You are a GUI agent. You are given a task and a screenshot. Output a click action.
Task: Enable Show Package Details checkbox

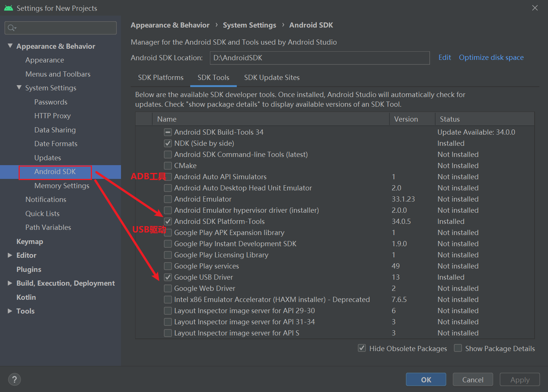tap(458, 348)
